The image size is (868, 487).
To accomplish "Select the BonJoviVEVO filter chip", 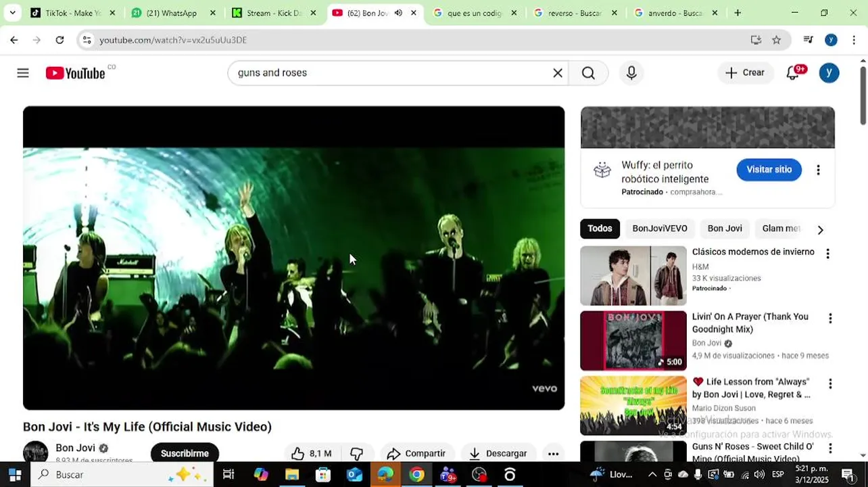I will pos(660,229).
